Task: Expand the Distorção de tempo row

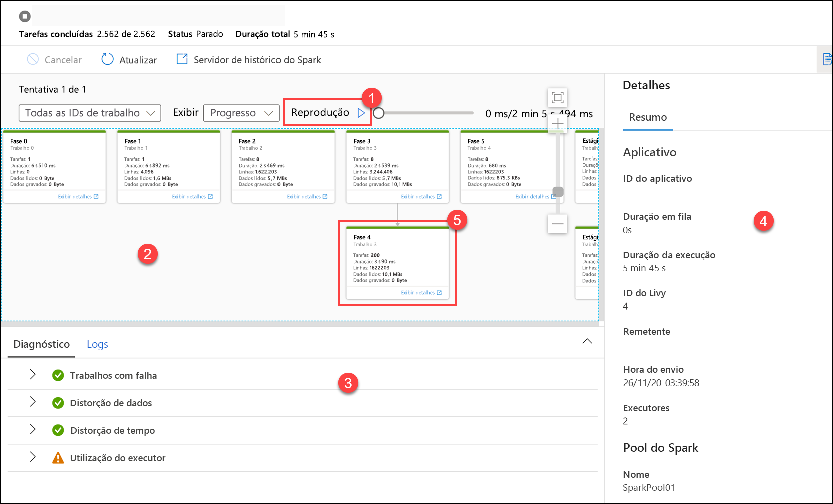Action: coord(33,429)
